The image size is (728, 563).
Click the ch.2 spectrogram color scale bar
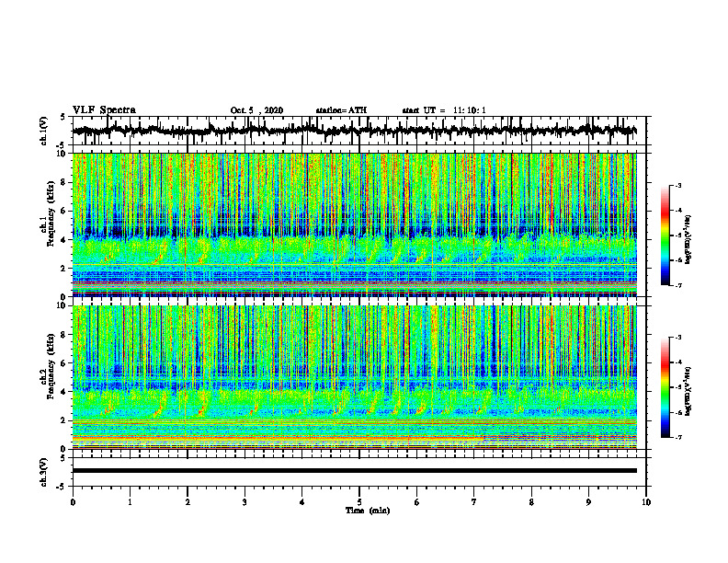665,387
